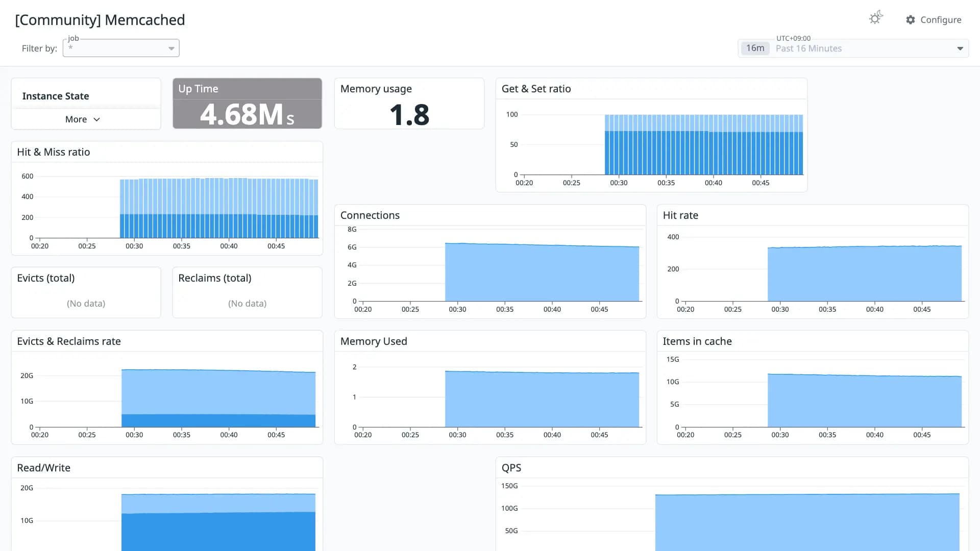Click the 16m time badge

[x=755, y=48]
